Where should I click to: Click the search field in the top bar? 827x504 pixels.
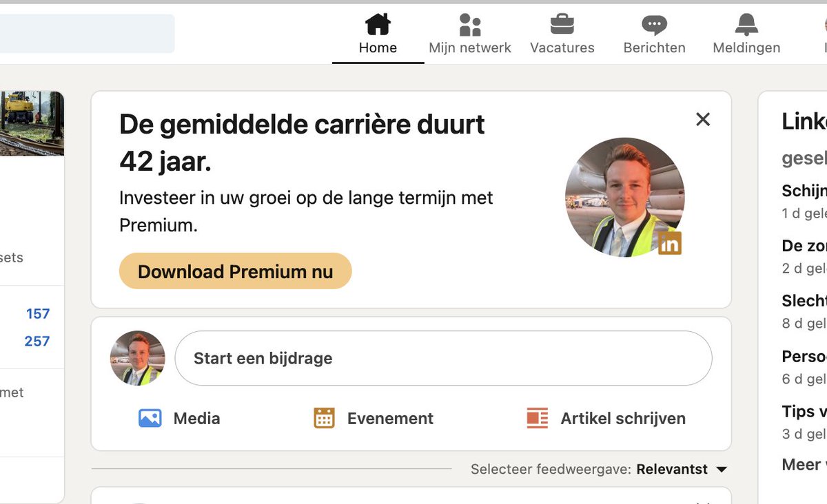[87, 34]
